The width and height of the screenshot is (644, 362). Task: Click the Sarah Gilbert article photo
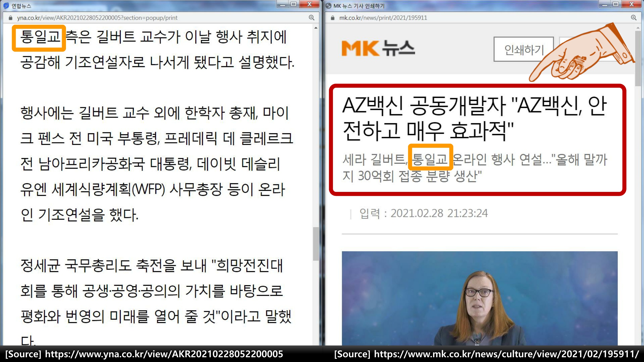tap(480, 298)
